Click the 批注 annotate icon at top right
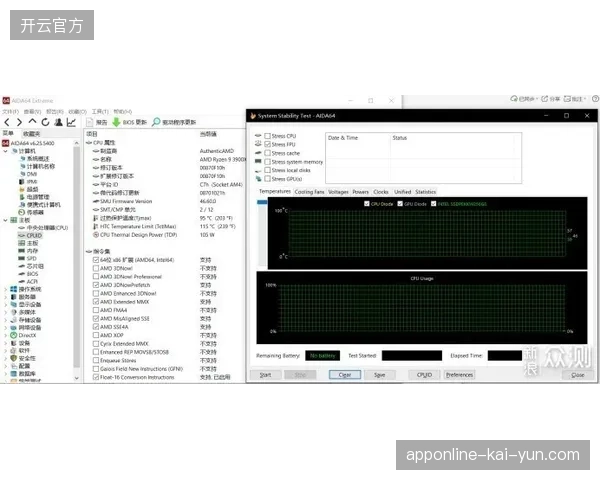This screenshot has height=480, width=600. [x=567, y=99]
